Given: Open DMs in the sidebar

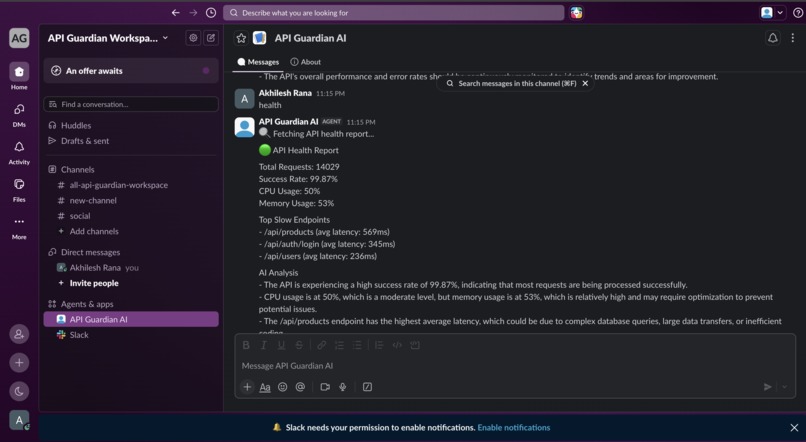Looking at the screenshot, I should pyautogui.click(x=19, y=114).
